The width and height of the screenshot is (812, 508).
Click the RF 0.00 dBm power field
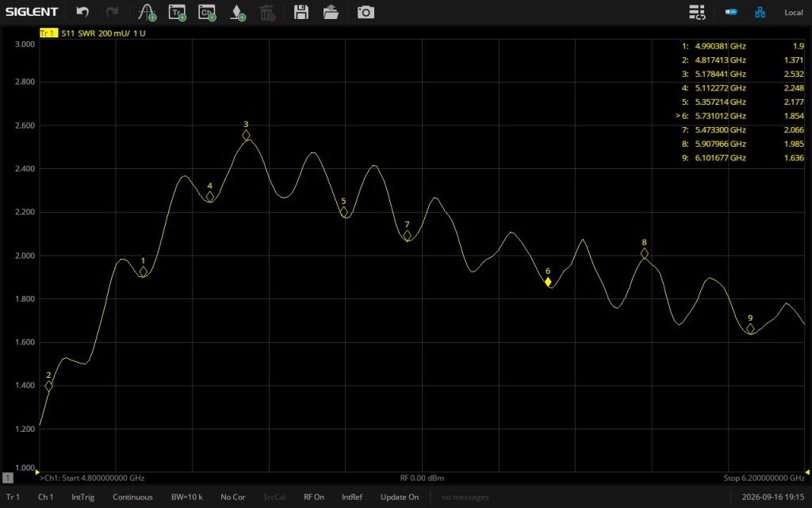pos(422,478)
